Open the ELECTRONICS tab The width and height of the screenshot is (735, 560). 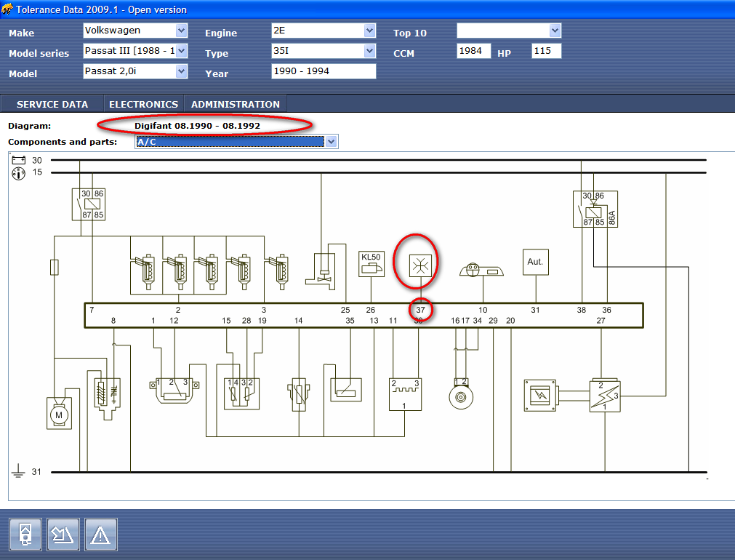point(143,104)
